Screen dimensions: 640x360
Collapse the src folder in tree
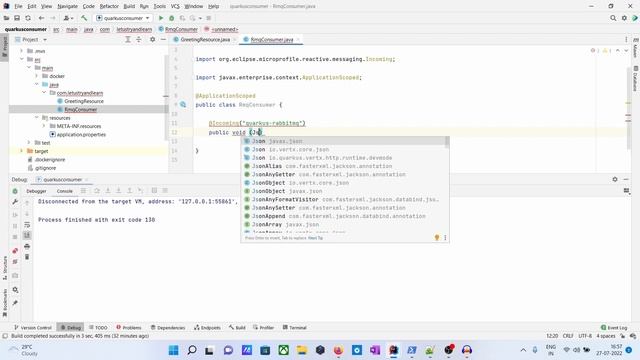pos(22,59)
